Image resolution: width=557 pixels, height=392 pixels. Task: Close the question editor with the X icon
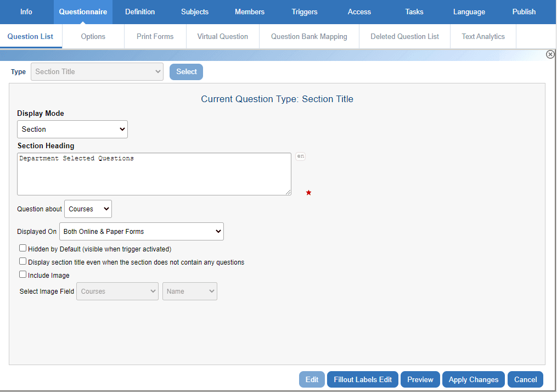click(550, 54)
